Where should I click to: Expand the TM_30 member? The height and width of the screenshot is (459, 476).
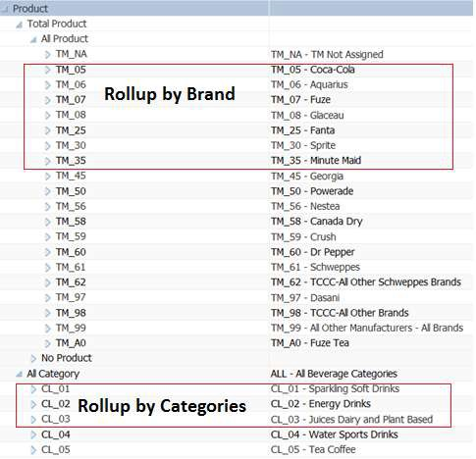48,146
